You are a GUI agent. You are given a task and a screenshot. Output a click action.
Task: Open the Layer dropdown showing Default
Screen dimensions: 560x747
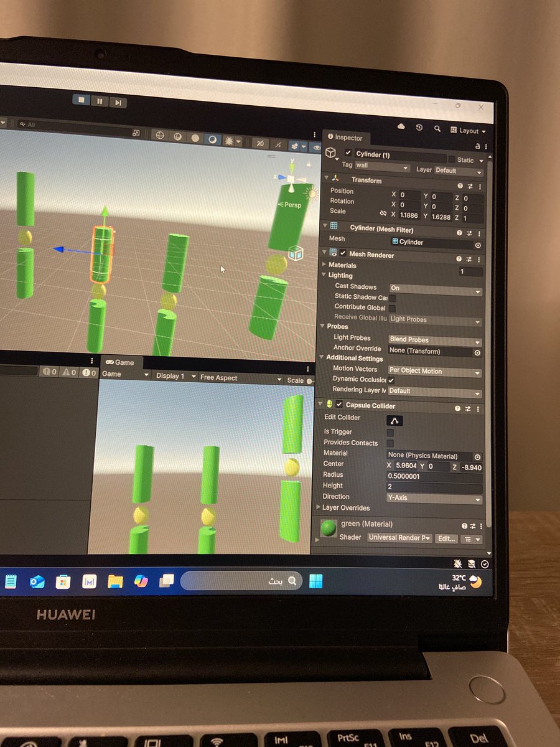click(459, 170)
